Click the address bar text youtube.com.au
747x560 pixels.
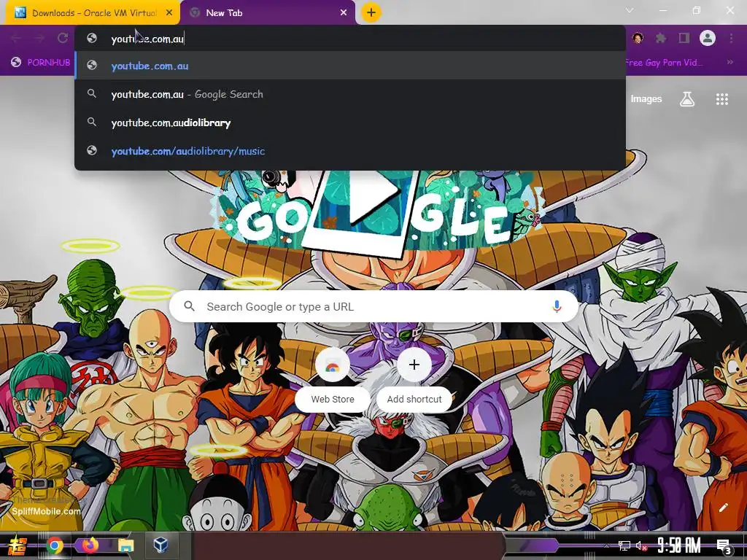(147, 39)
